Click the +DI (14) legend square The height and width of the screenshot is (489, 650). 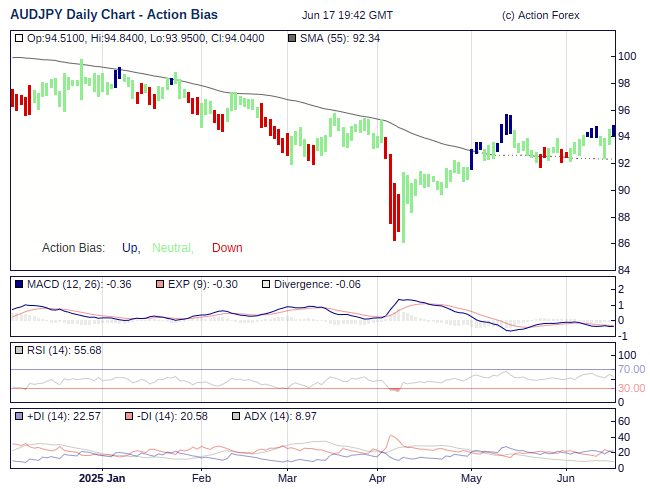click(x=19, y=416)
